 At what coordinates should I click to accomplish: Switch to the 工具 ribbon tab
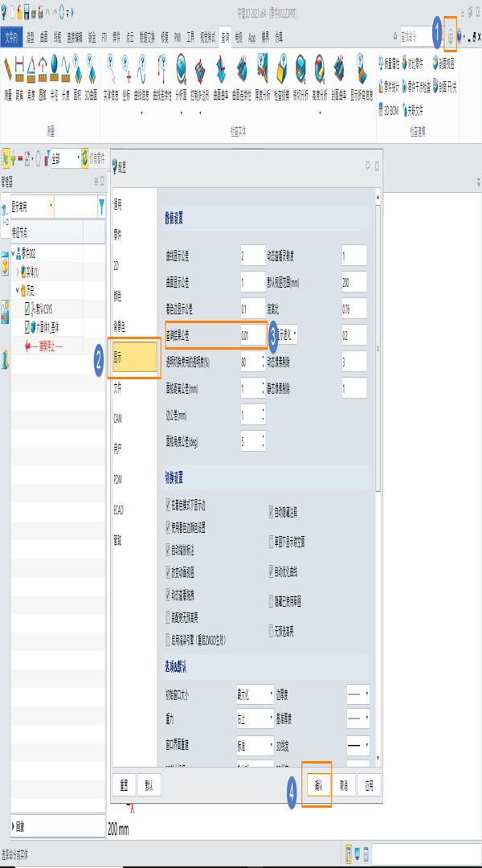[x=191, y=38]
